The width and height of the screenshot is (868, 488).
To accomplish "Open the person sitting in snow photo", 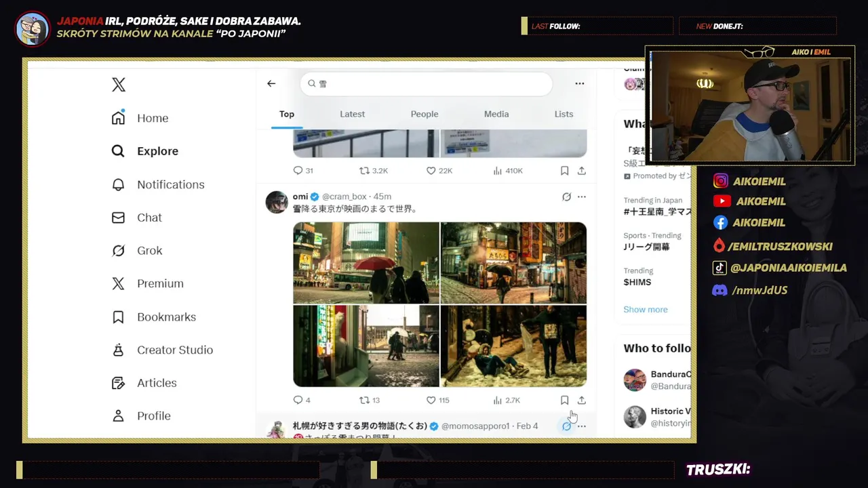I will click(513, 346).
